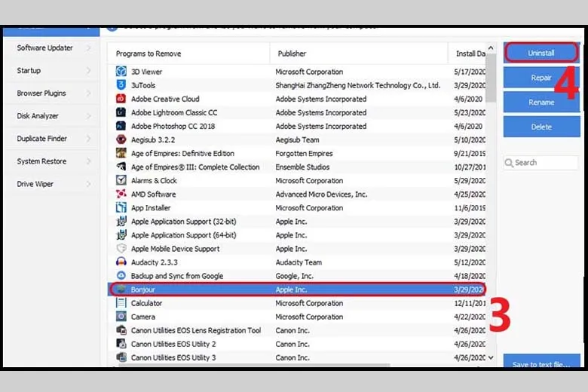Click the scrollbar down arrow
Screen dimensions: 588x392
491,357
